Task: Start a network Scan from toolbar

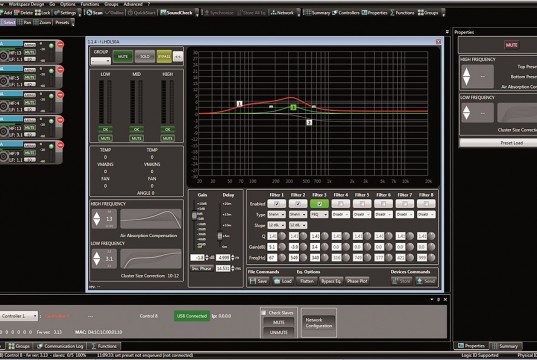Action: click(94, 13)
